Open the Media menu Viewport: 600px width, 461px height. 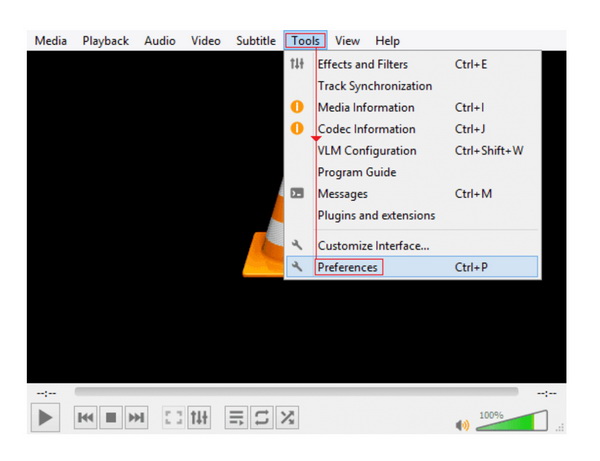[51, 41]
